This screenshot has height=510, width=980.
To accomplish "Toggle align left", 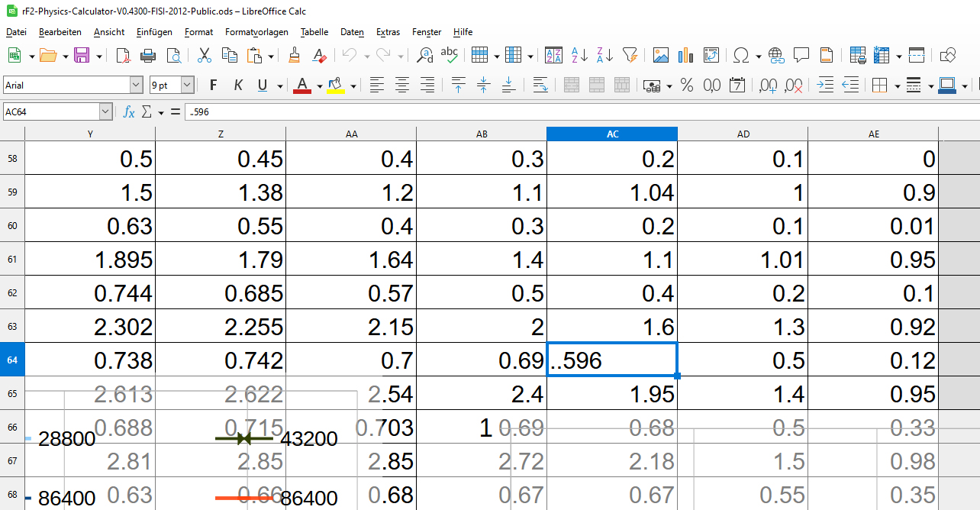I will pos(376,85).
